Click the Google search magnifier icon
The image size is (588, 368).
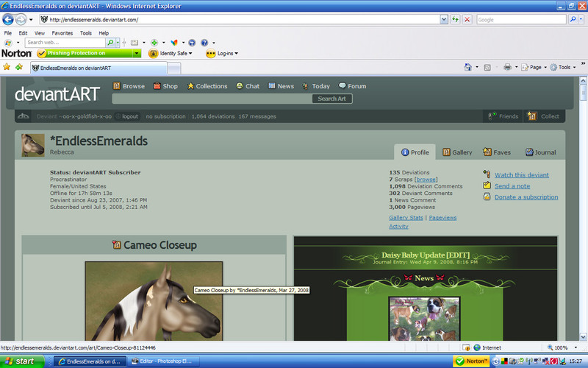click(573, 20)
